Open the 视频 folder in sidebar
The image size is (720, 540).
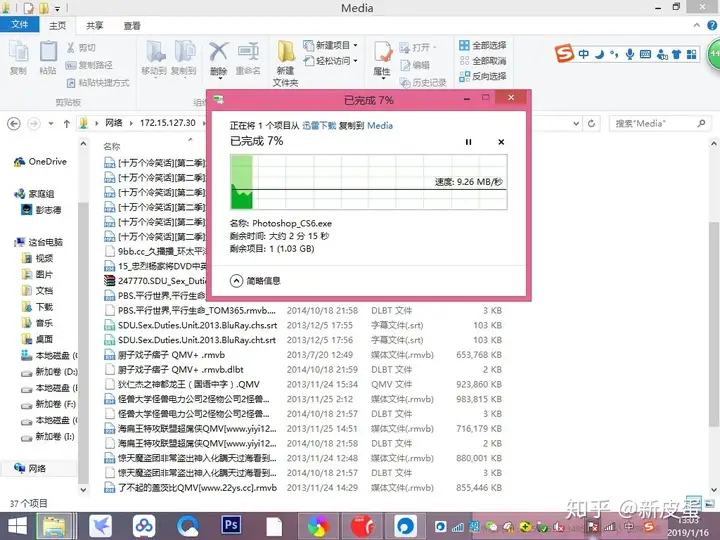[x=39, y=258]
